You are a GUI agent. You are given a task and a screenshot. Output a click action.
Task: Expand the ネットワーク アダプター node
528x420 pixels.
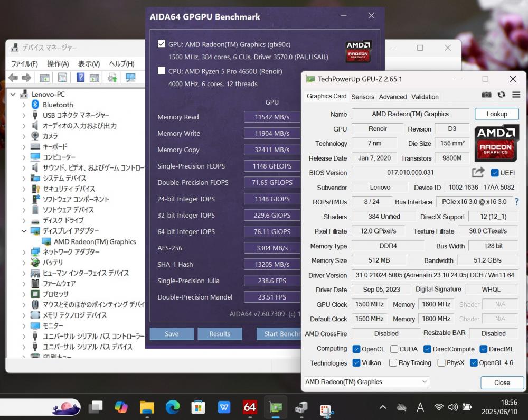24,252
